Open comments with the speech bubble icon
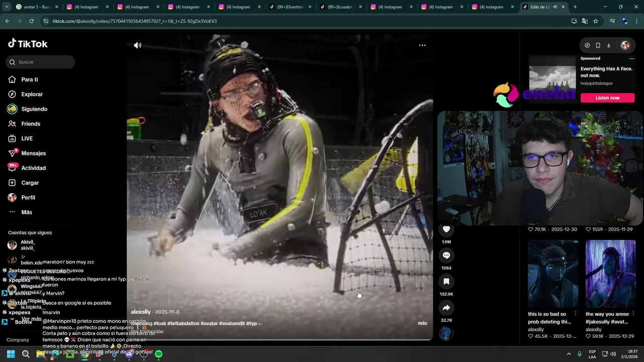644x362 pixels. pos(446,255)
